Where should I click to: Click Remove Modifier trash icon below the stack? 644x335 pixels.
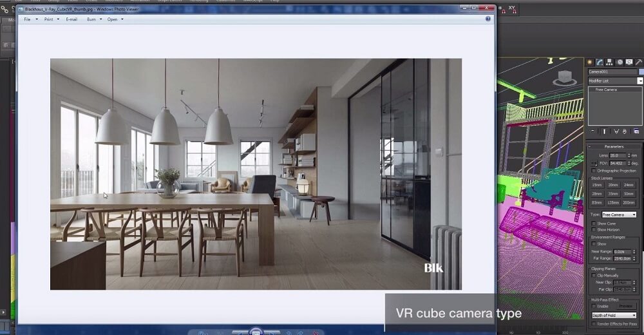(x=625, y=131)
